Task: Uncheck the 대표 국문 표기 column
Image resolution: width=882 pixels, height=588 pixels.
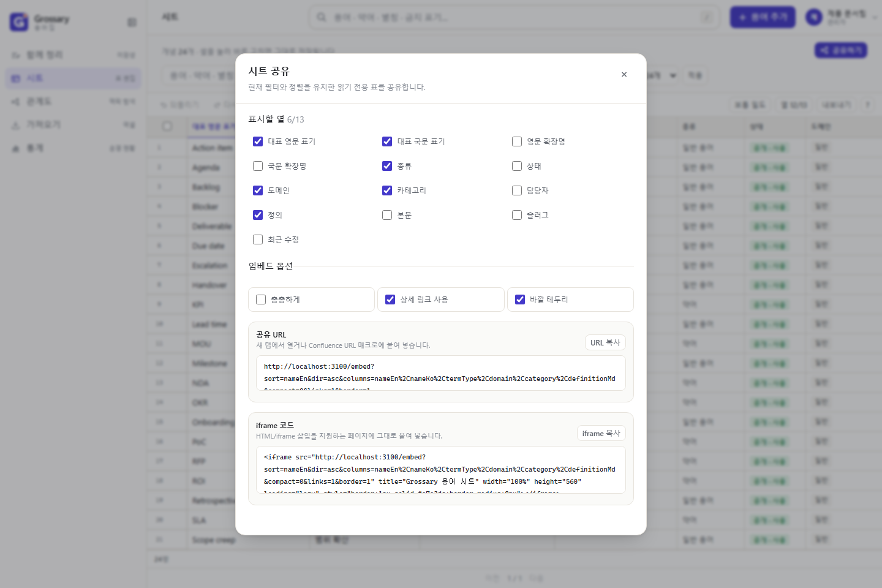Action: pos(387,141)
